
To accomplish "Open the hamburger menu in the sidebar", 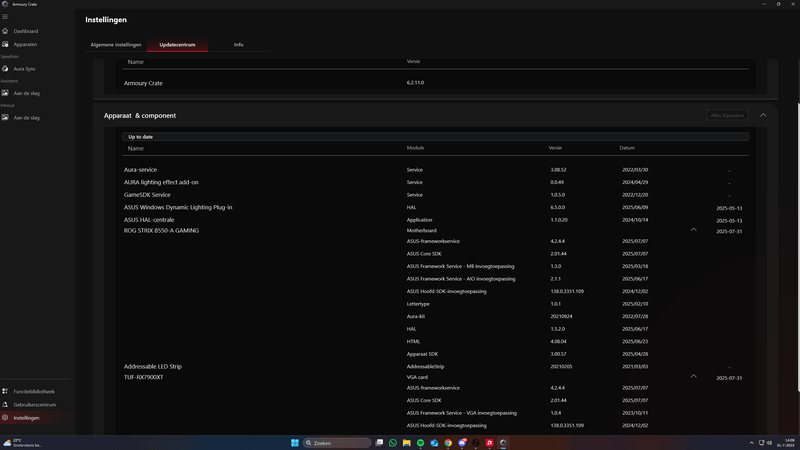I will click(x=5, y=16).
